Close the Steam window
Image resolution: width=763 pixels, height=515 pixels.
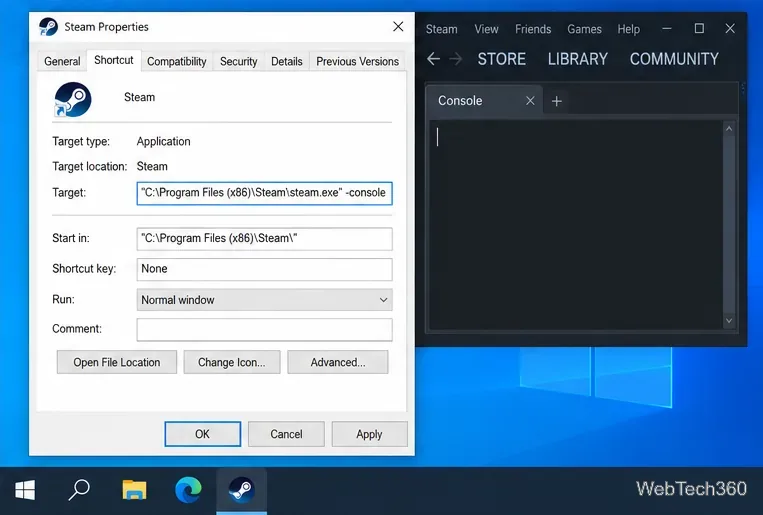[x=730, y=29]
